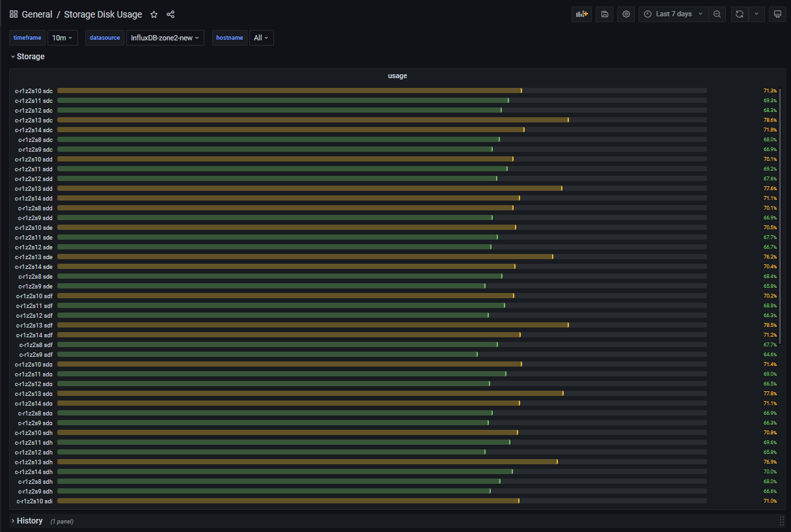Viewport: 791px width, 532px height.
Task: Open the refresh interval dropdown arrow
Action: tap(756, 14)
